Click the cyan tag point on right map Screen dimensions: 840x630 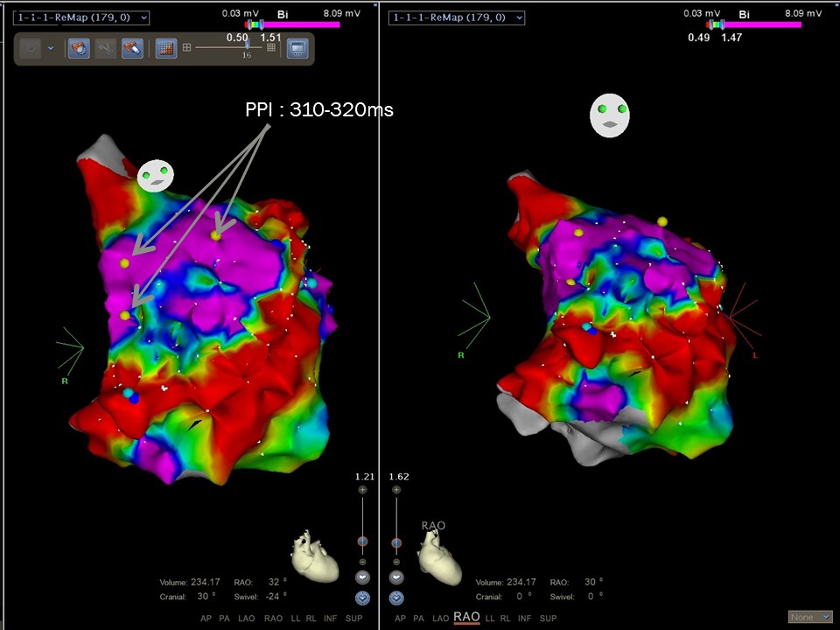pyautogui.click(x=586, y=326)
